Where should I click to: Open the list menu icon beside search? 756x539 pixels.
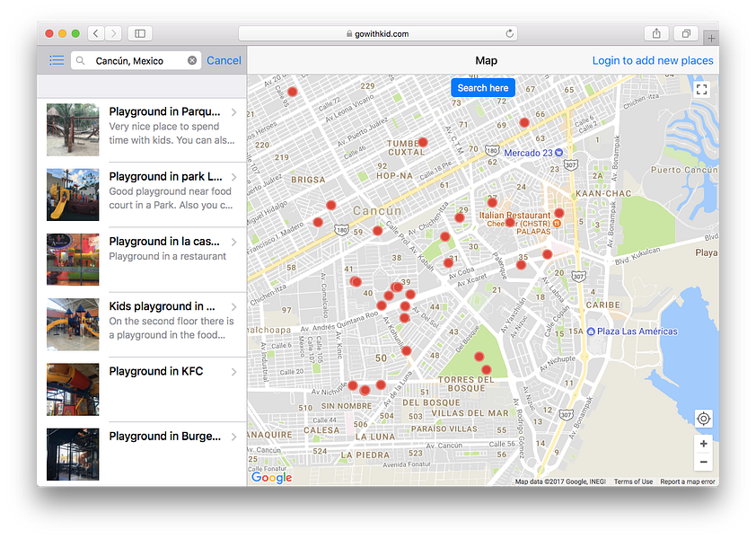(x=57, y=60)
